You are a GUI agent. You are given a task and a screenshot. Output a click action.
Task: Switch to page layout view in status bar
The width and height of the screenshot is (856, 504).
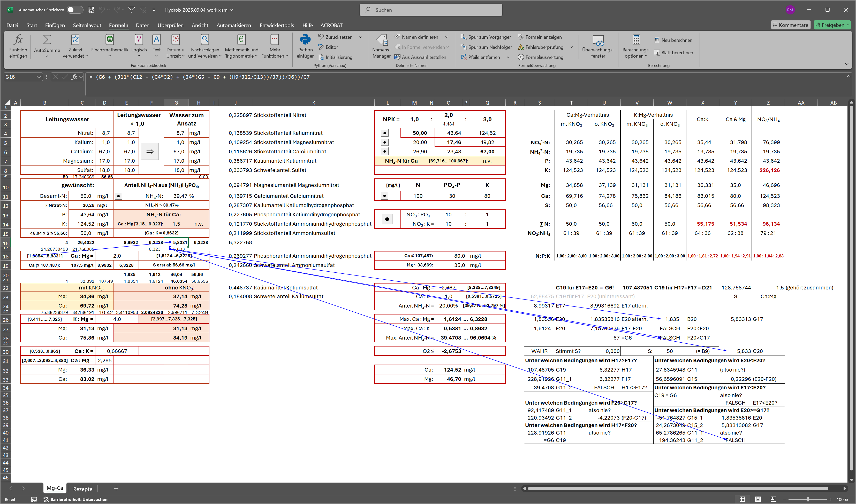tap(758, 499)
